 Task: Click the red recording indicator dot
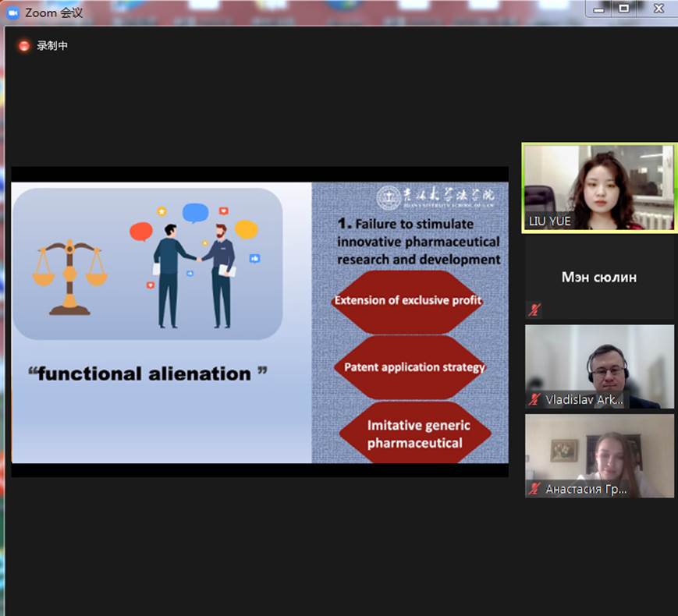(x=24, y=46)
